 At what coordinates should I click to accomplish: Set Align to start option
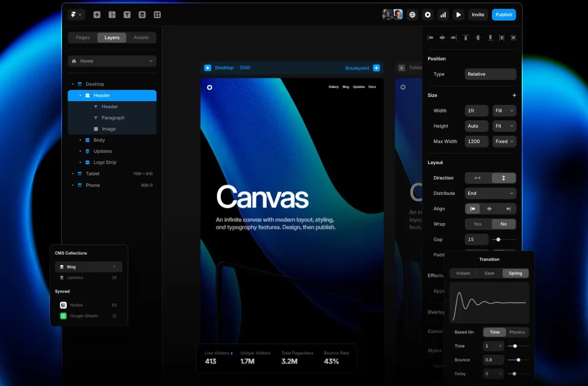click(x=473, y=209)
